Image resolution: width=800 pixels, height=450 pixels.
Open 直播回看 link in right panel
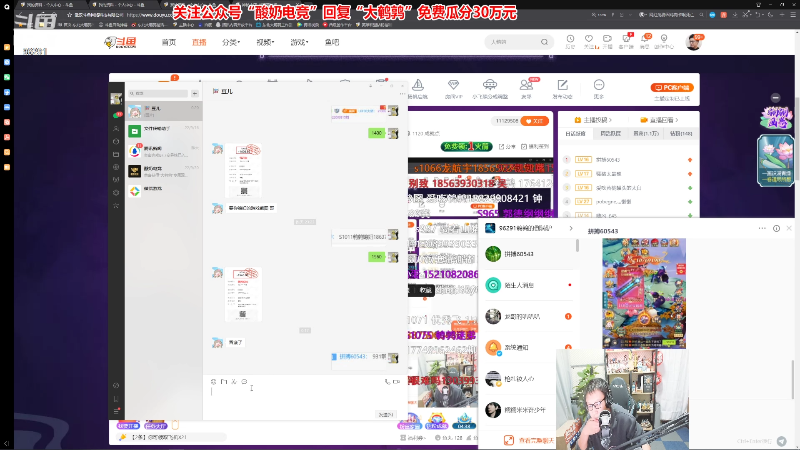point(660,120)
